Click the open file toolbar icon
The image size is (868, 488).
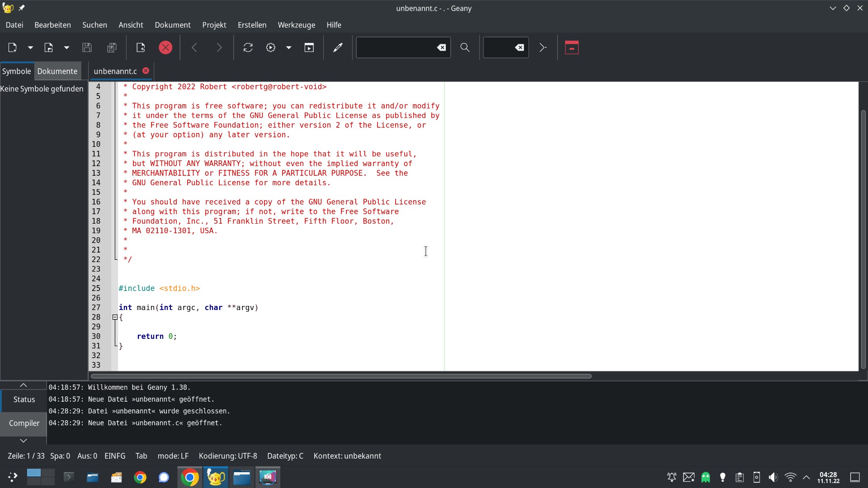coord(48,47)
